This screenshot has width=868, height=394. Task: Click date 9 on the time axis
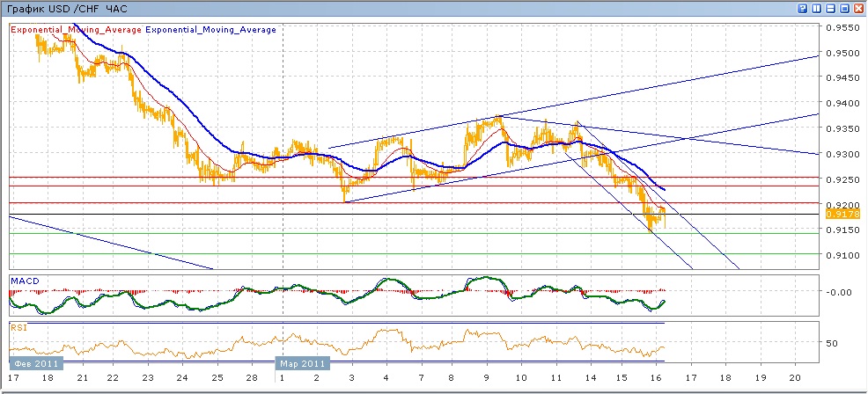[487, 377]
